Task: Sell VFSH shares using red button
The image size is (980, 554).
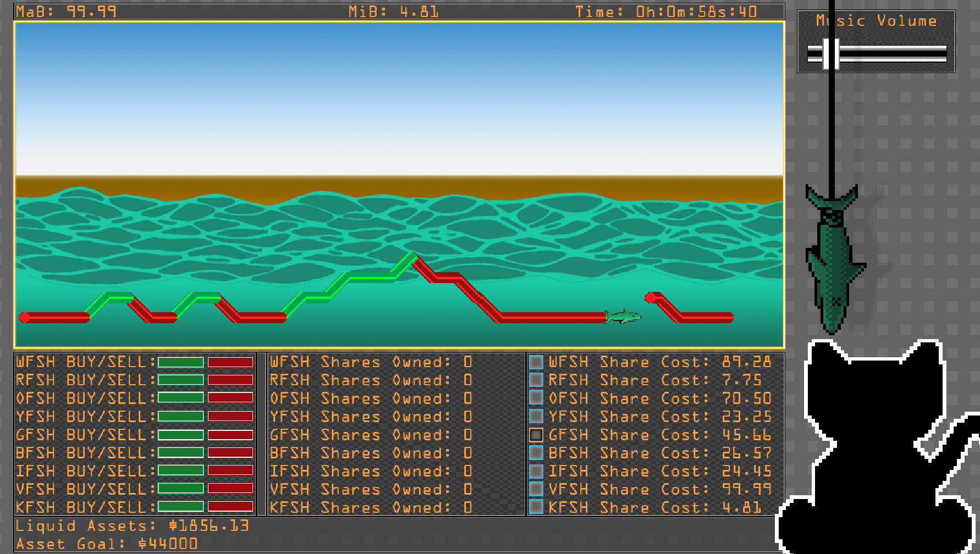Action: click(230, 489)
